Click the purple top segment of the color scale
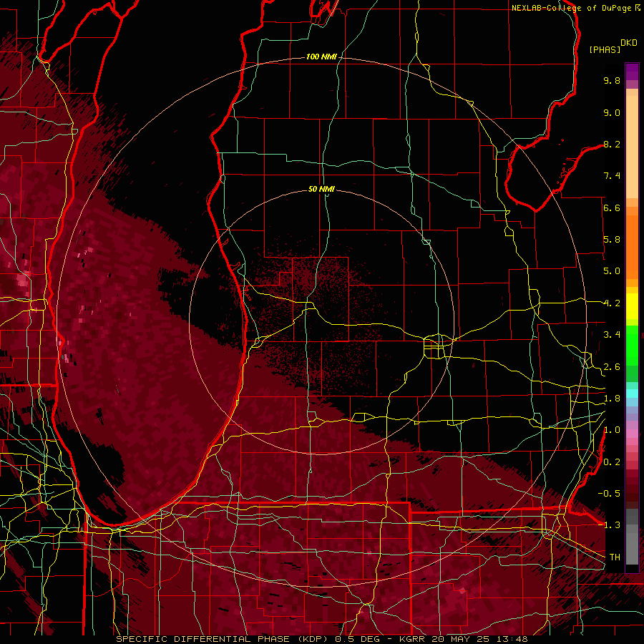Image resolution: width=644 pixels, height=644 pixels. [632, 72]
